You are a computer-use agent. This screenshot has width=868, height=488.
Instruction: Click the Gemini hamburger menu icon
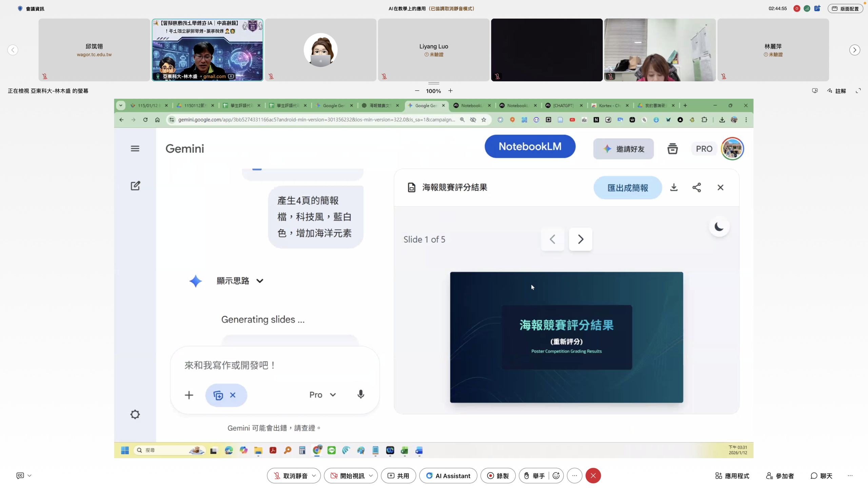pyautogui.click(x=135, y=148)
